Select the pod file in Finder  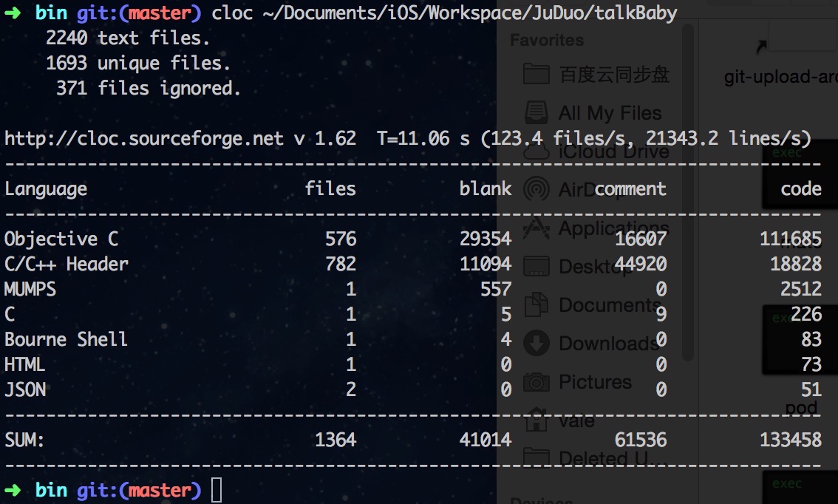pos(802,407)
